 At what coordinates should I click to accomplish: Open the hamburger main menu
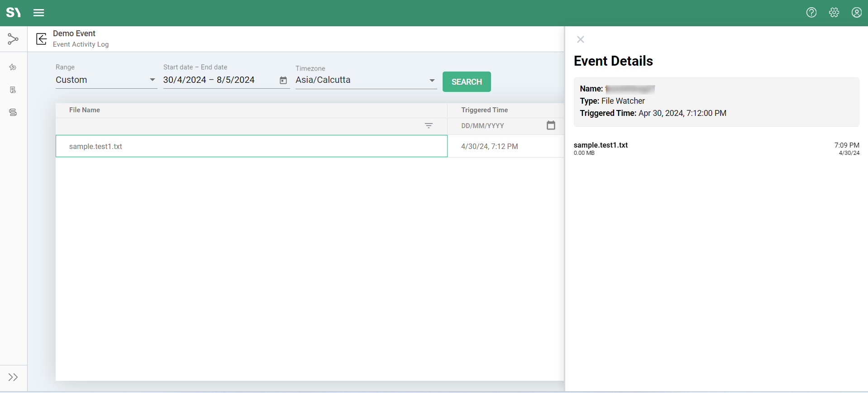39,13
